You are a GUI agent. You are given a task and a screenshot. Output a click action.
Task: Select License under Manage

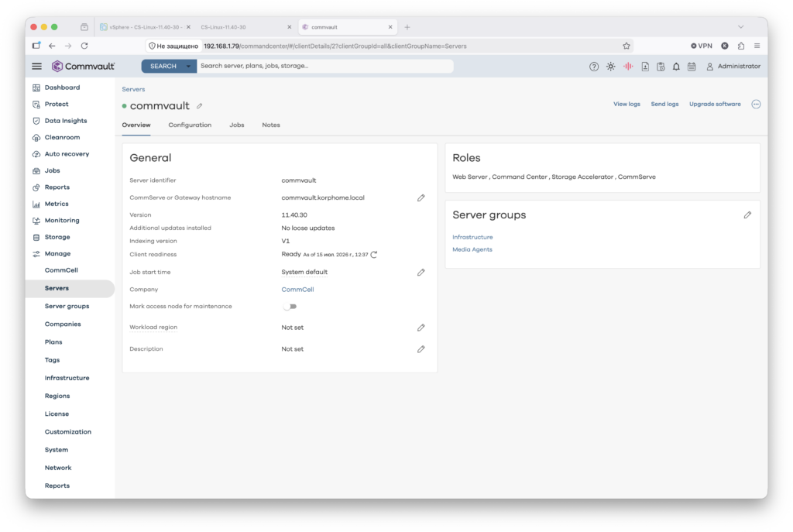point(57,414)
